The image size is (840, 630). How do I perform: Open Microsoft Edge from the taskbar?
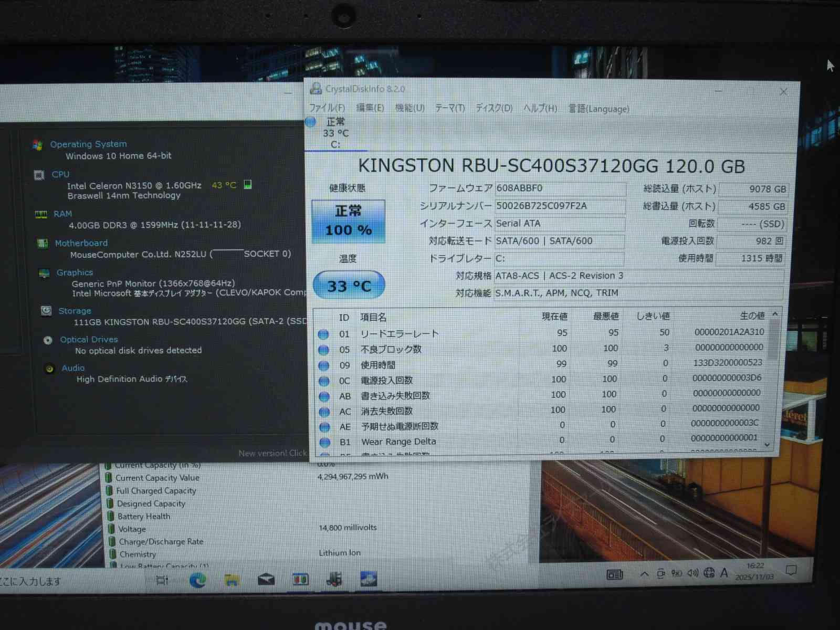coord(198,580)
